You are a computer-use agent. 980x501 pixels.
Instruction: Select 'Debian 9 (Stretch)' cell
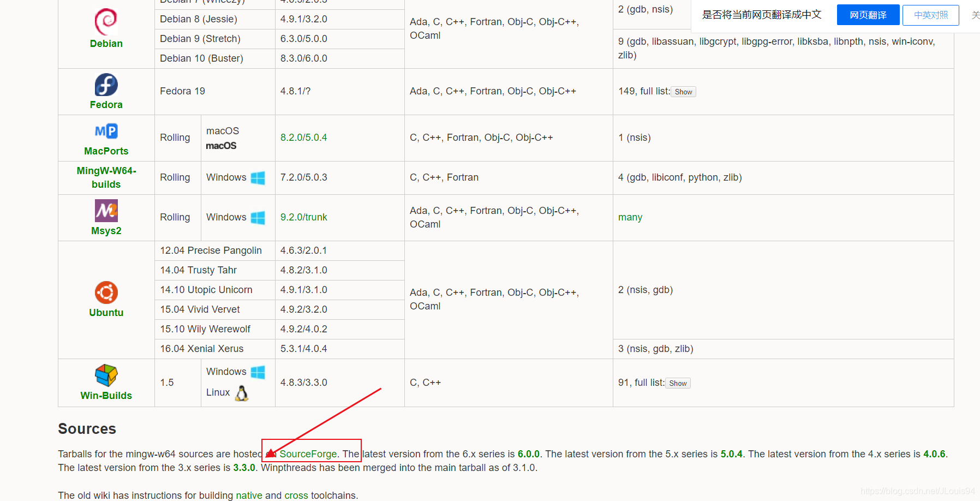215,39
